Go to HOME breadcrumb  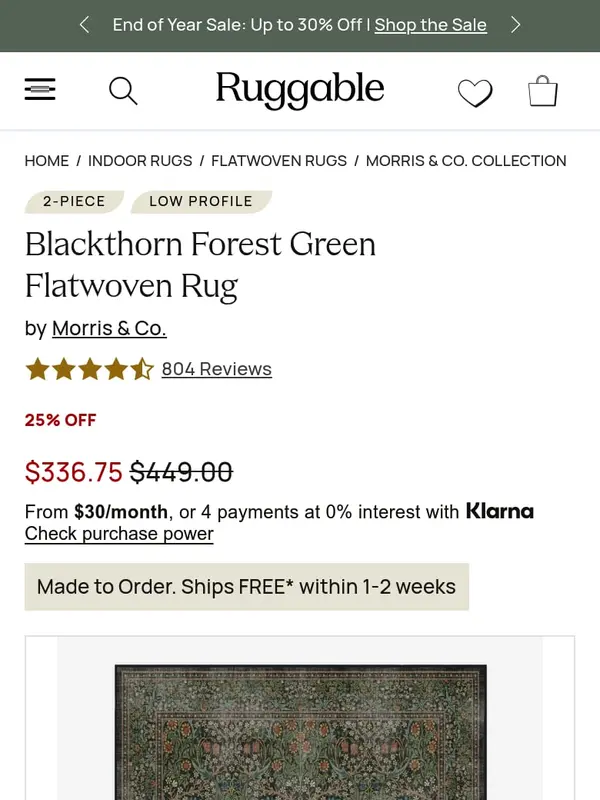[x=47, y=160]
